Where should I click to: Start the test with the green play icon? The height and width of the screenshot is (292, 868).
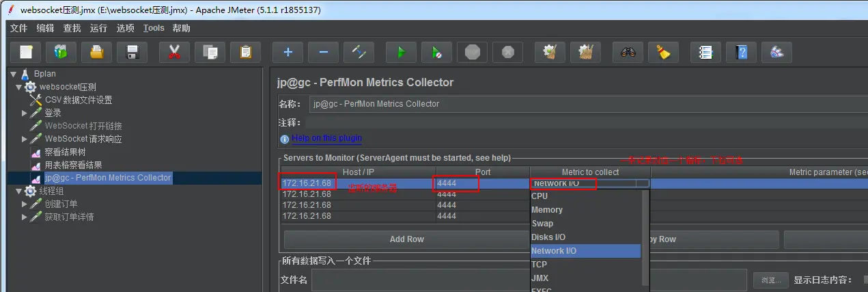pyautogui.click(x=401, y=52)
